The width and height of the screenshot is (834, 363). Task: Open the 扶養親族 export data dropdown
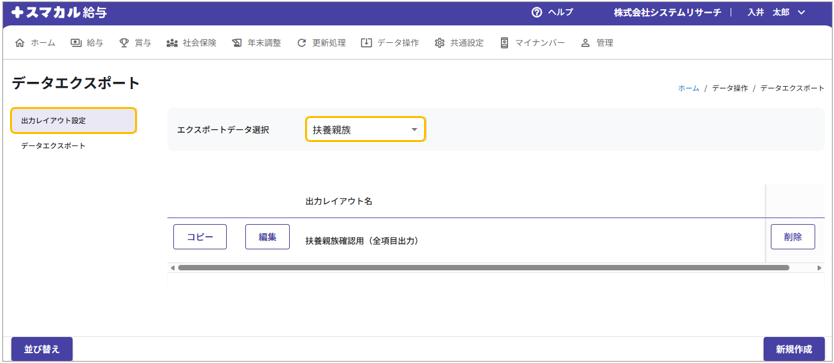[365, 129]
